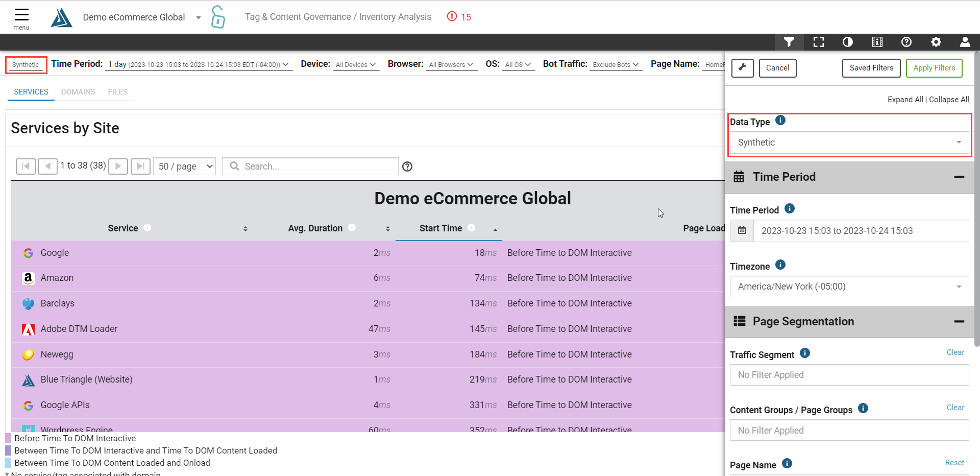Open the Time Period dropdown in filter bar

[199, 64]
